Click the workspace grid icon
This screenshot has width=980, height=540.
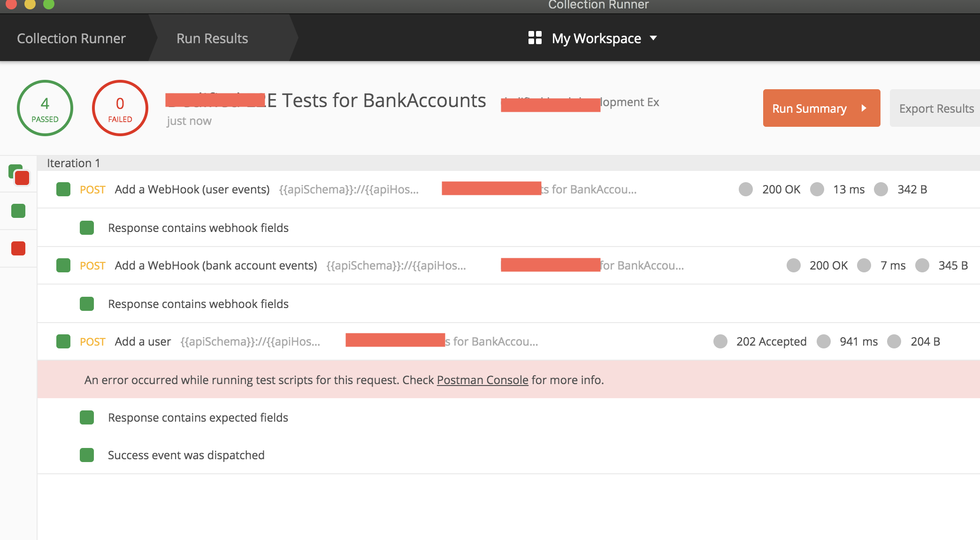[x=535, y=38]
